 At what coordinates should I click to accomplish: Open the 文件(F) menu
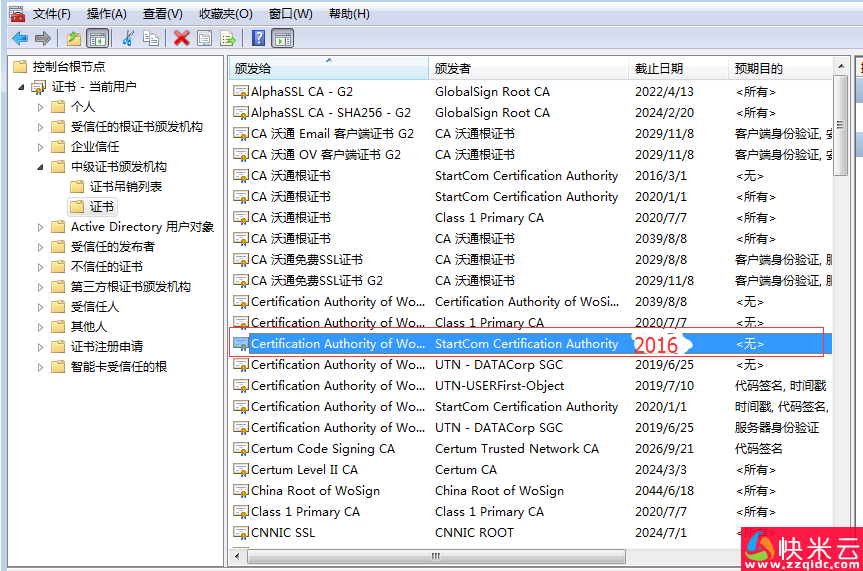point(52,14)
